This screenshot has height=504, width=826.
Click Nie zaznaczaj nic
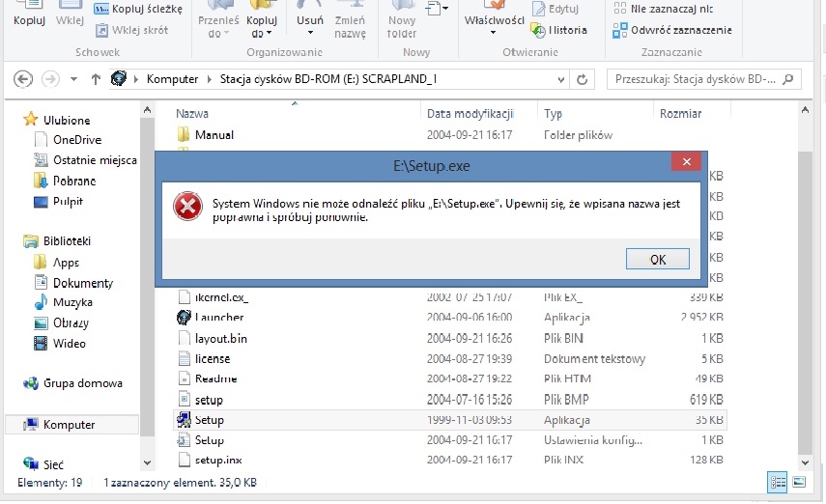click(x=664, y=9)
